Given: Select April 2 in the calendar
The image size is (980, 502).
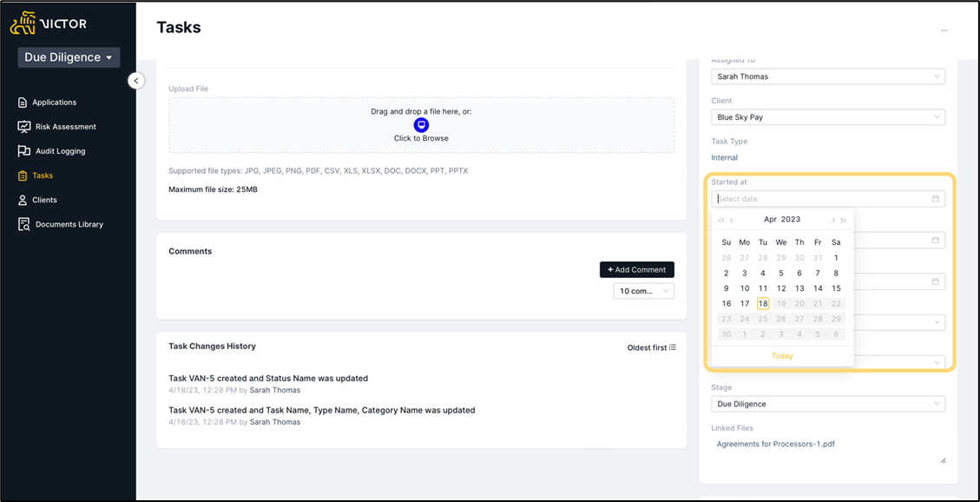Looking at the screenshot, I should [x=727, y=274].
